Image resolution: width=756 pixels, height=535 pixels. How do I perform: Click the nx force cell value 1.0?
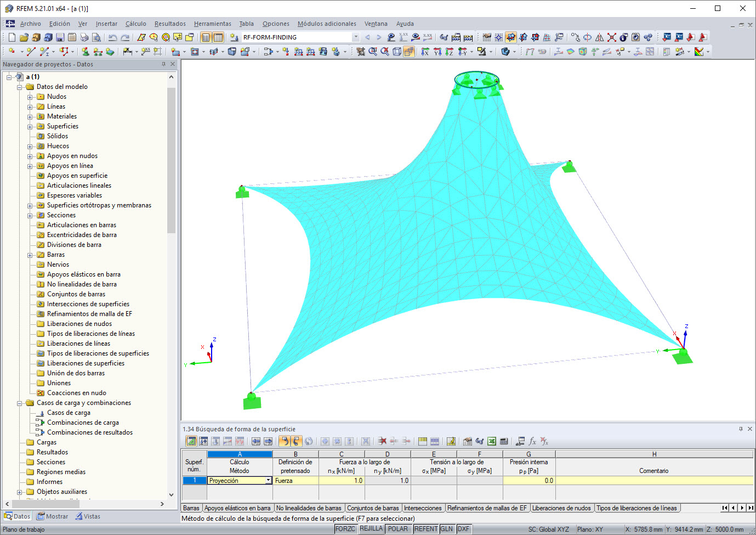tap(342, 481)
